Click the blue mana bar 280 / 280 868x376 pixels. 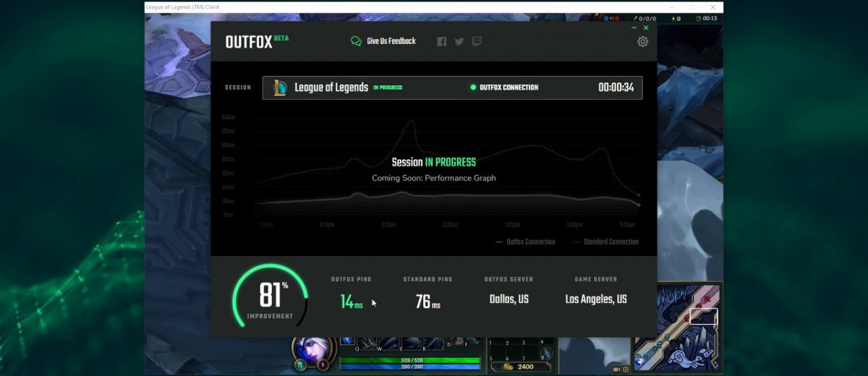pyautogui.click(x=410, y=367)
